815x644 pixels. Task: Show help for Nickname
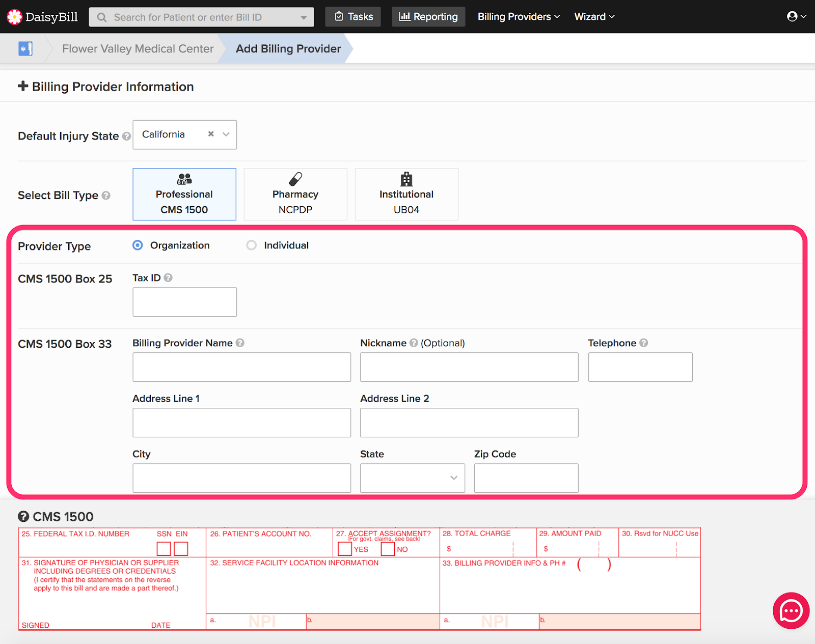coord(414,343)
